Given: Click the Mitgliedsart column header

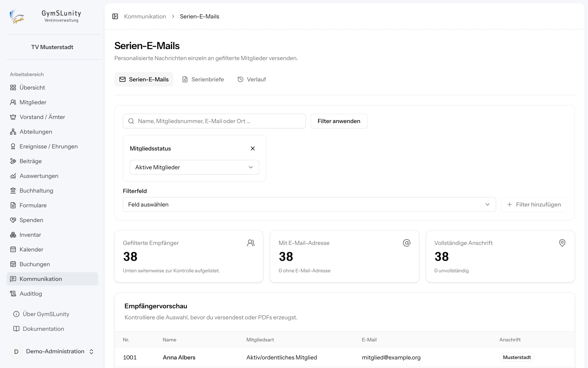Looking at the screenshot, I should (260, 340).
